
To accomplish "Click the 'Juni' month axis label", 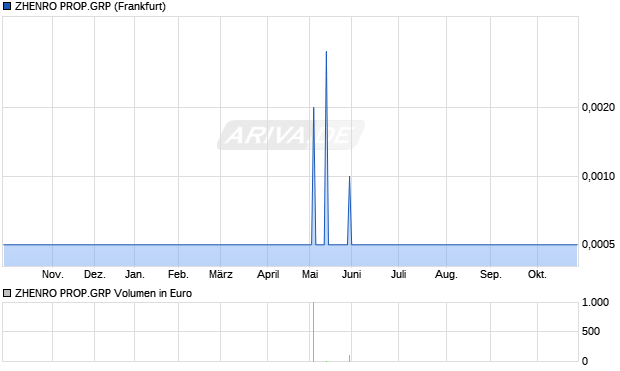I will click(352, 274).
